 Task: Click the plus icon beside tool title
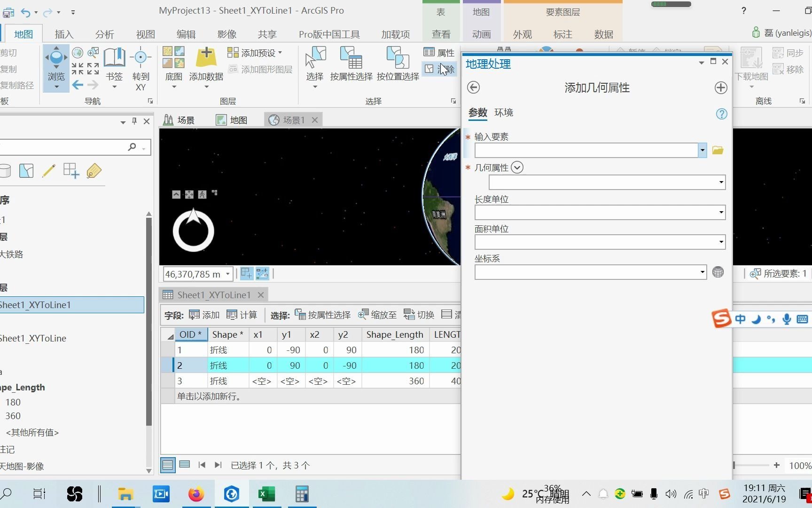(721, 87)
